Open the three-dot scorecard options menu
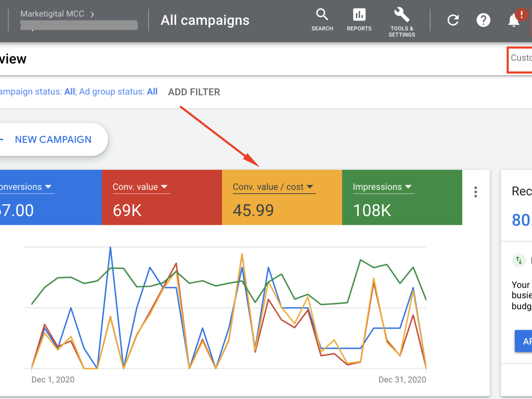The image size is (532, 399). [x=476, y=192]
